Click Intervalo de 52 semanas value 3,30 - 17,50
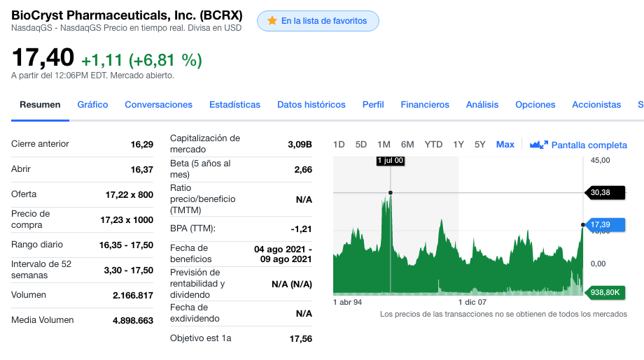Screen dimensions: 644x360 click(129, 271)
